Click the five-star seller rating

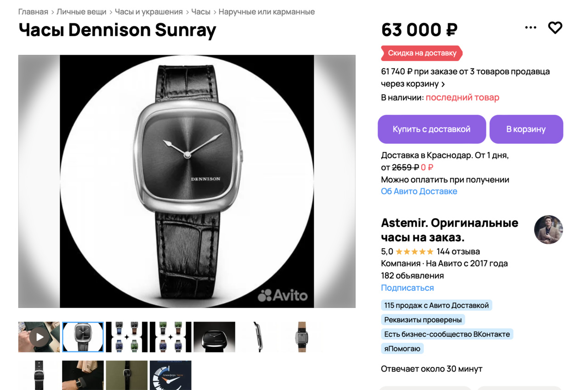(414, 252)
